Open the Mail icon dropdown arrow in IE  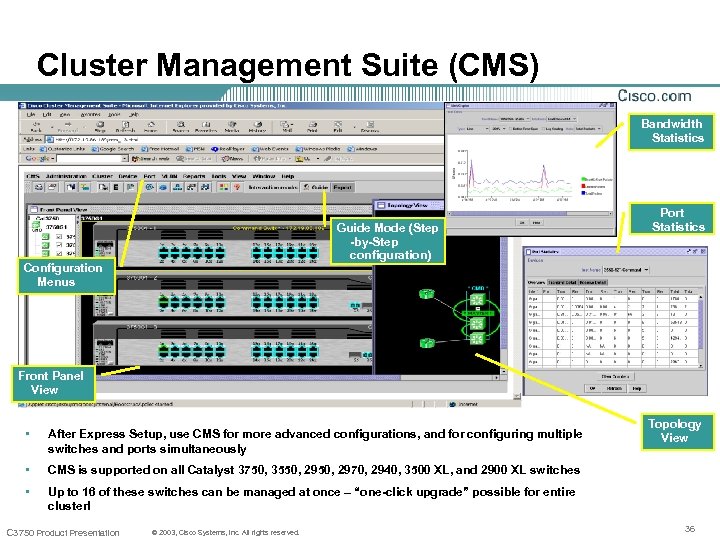pos(292,125)
